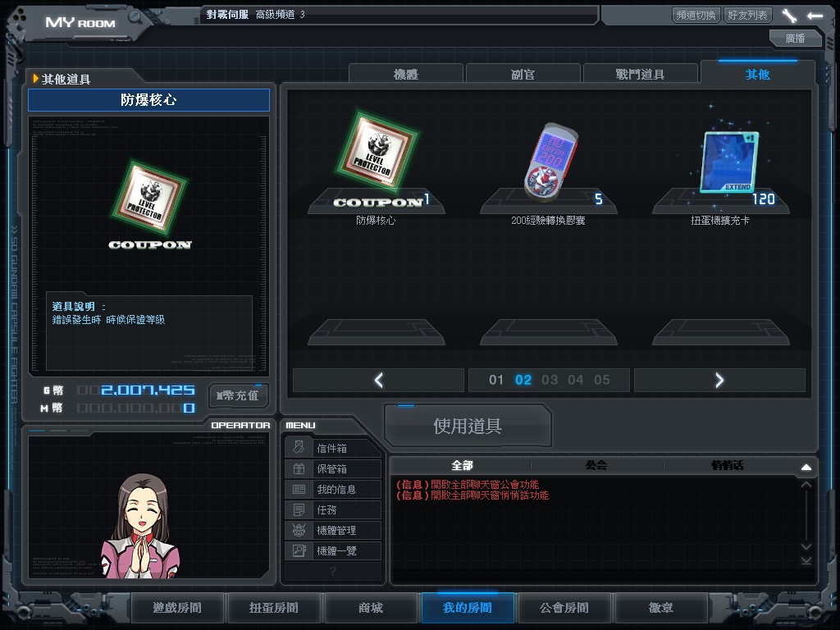Click the document icon beside 任務
Viewport: 840px width, 630px height.
[299, 509]
